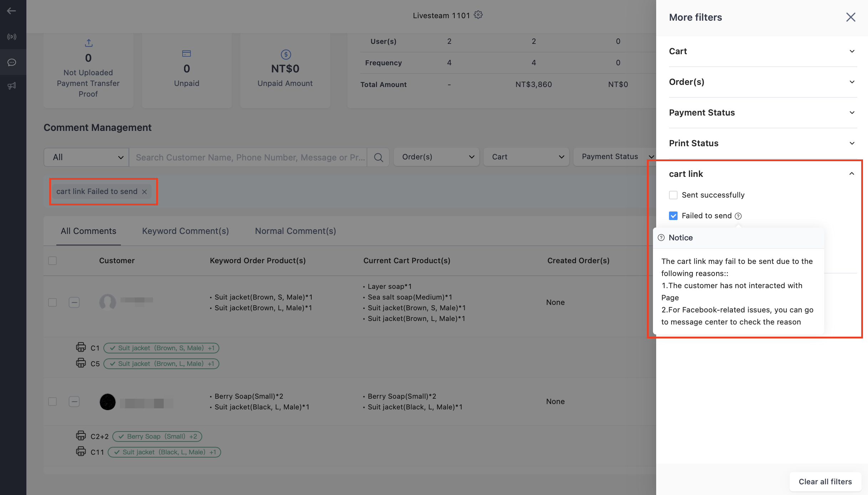Expand the Payment Status filter section
The height and width of the screenshot is (495, 868).
point(763,113)
